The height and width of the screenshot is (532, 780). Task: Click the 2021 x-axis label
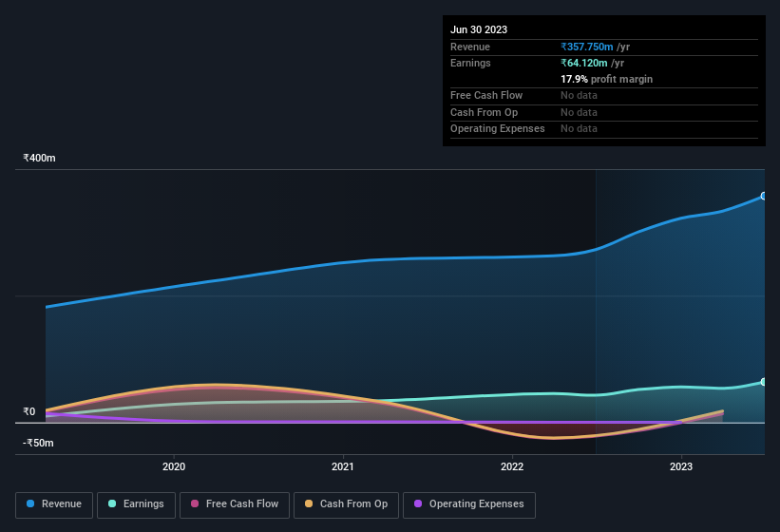click(343, 466)
